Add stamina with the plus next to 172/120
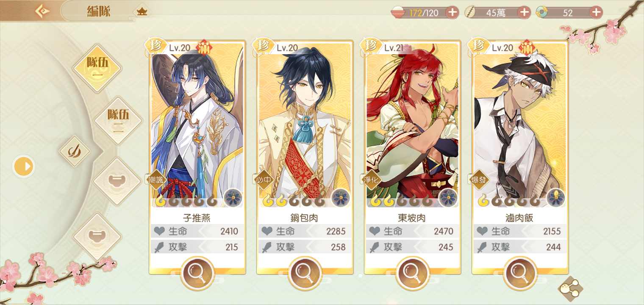The height and width of the screenshot is (305, 644). coord(452,12)
